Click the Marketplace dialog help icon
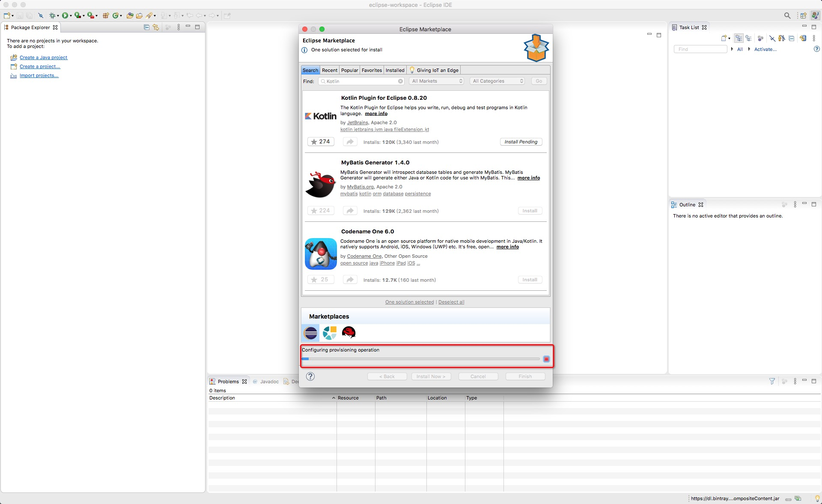Screen dimensions: 822x504 pyautogui.click(x=310, y=376)
